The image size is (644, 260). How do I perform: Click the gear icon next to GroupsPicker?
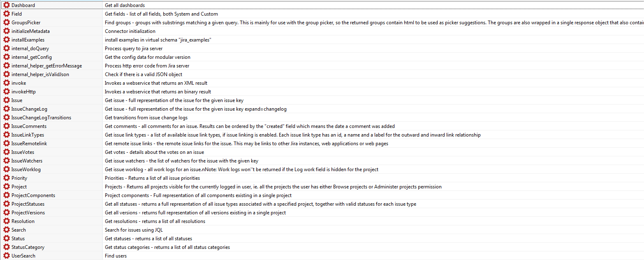tap(7, 23)
